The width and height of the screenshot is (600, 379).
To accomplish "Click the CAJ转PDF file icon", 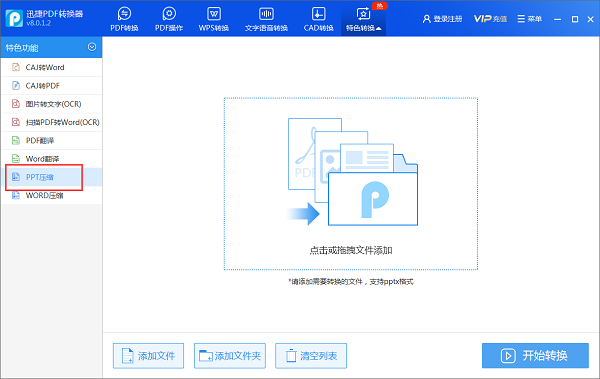I will pos(16,86).
